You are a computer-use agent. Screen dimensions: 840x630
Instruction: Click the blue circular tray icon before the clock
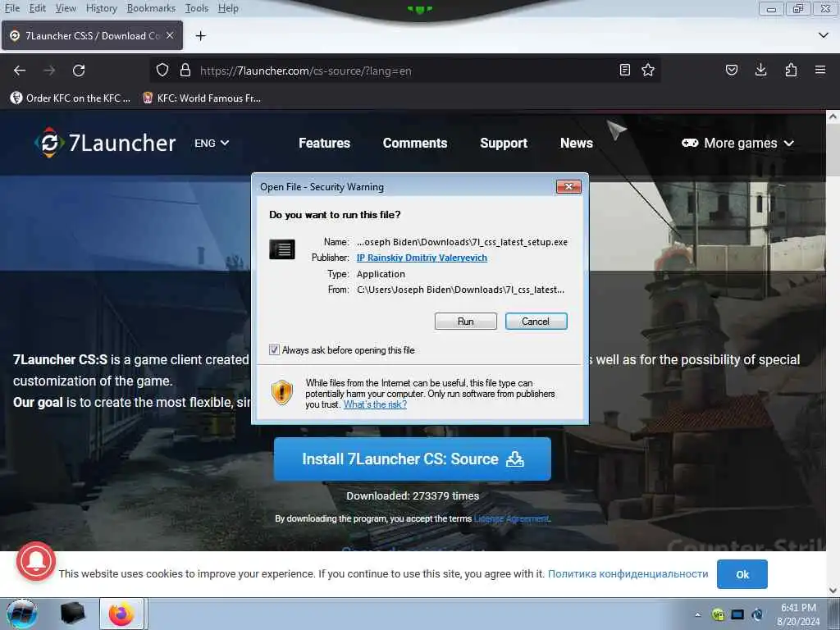coord(757,614)
